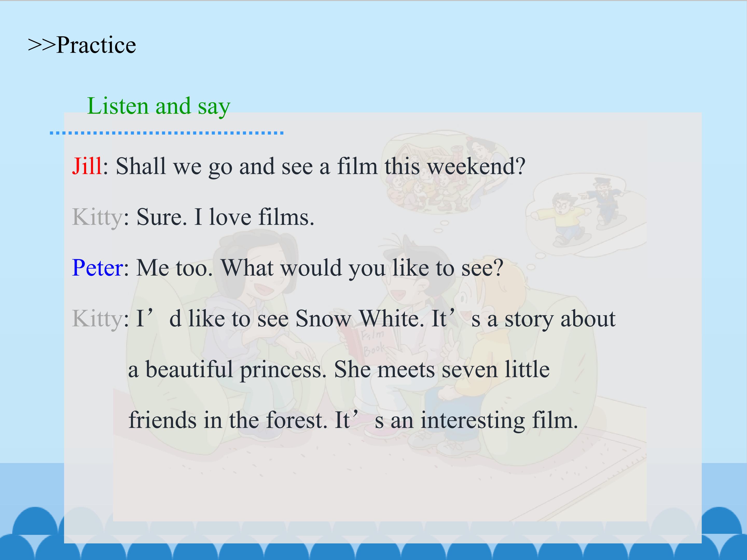The height and width of the screenshot is (560, 747).
Task: Click the ">>Practice" heading
Action: [82, 45]
